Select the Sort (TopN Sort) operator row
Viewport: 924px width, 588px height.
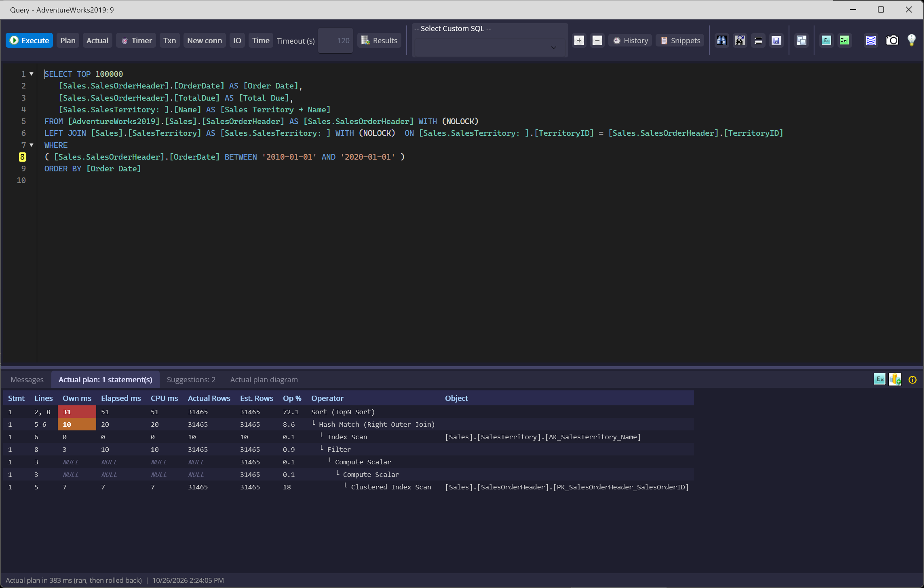click(x=348, y=412)
